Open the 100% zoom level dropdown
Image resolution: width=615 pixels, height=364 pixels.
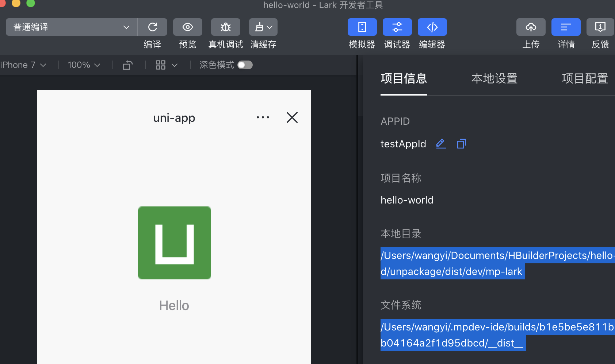coord(84,65)
